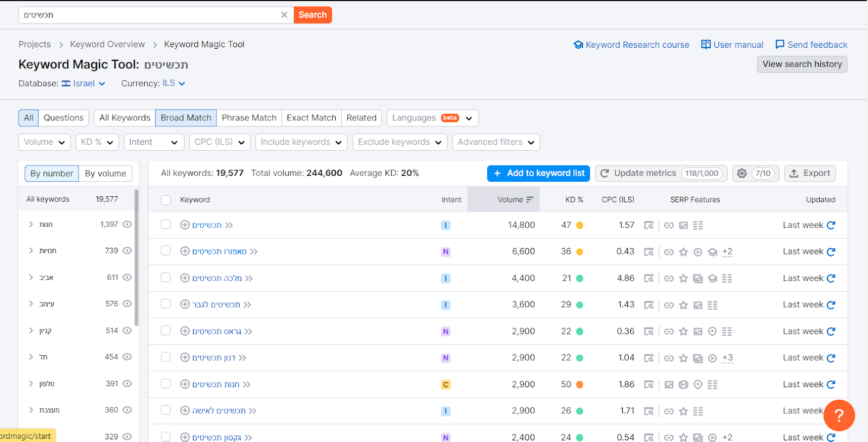Clear the search box with the X icon

(284, 15)
